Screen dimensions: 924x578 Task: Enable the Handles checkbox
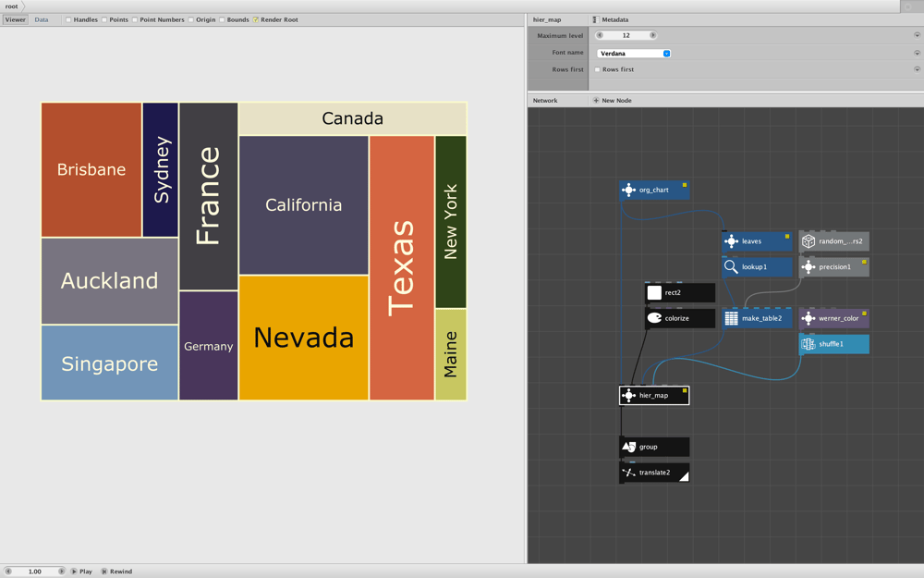[x=68, y=19]
